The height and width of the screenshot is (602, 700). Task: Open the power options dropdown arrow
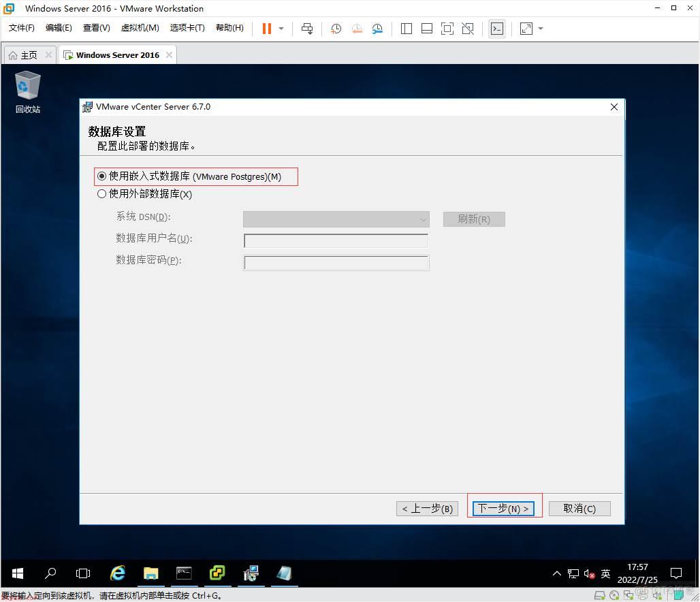click(x=281, y=29)
